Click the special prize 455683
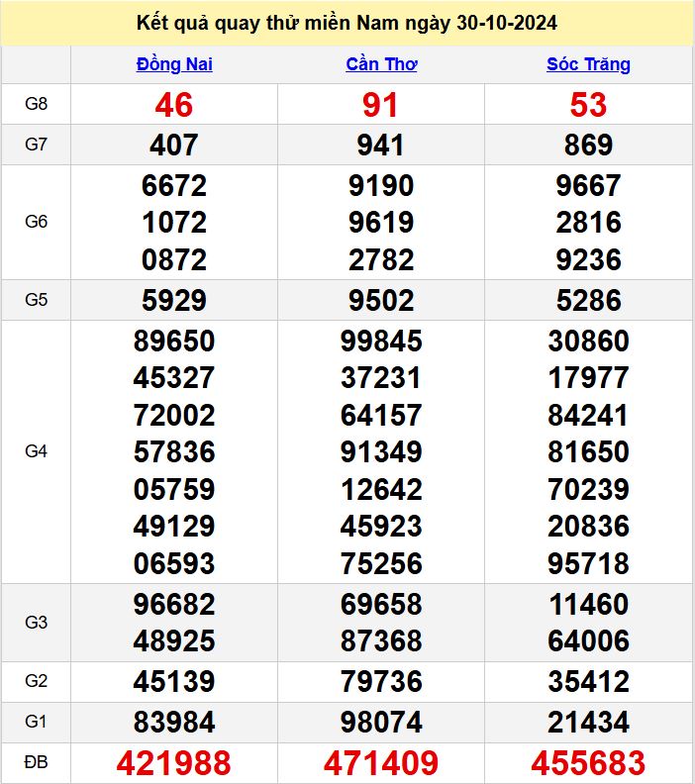The image size is (695, 784). pyautogui.click(x=588, y=763)
